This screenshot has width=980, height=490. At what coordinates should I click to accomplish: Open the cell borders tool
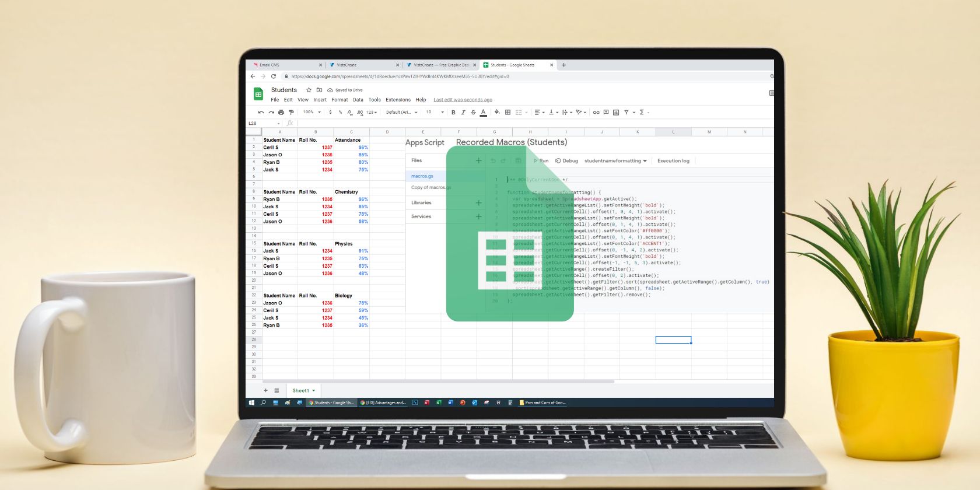tap(508, 112)
